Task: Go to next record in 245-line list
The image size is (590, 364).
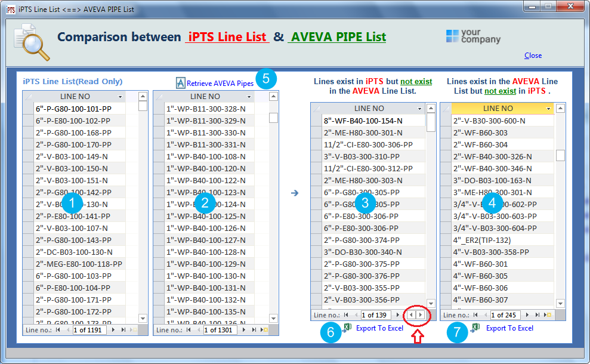Action: (x=527, y=315)
